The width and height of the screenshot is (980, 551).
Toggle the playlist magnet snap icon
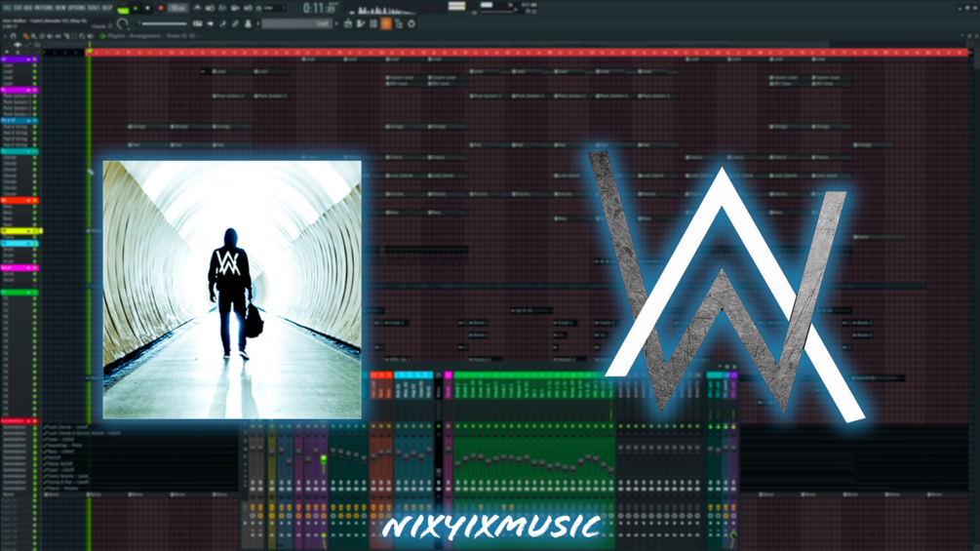point(13,36)
